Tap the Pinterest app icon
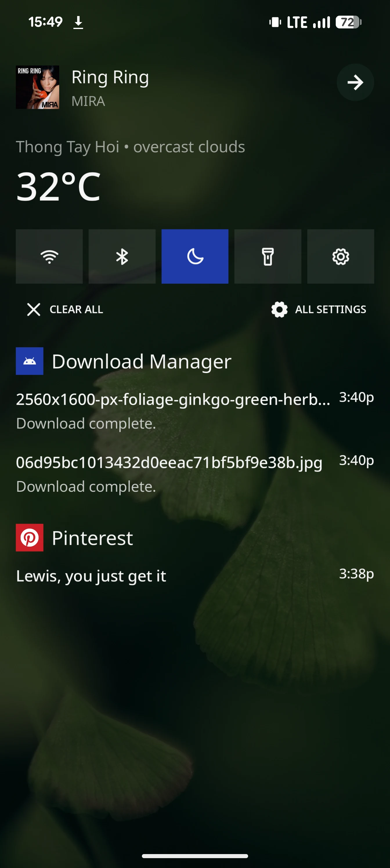Viewport: 390px width, 868px height. tap(30, 538)
